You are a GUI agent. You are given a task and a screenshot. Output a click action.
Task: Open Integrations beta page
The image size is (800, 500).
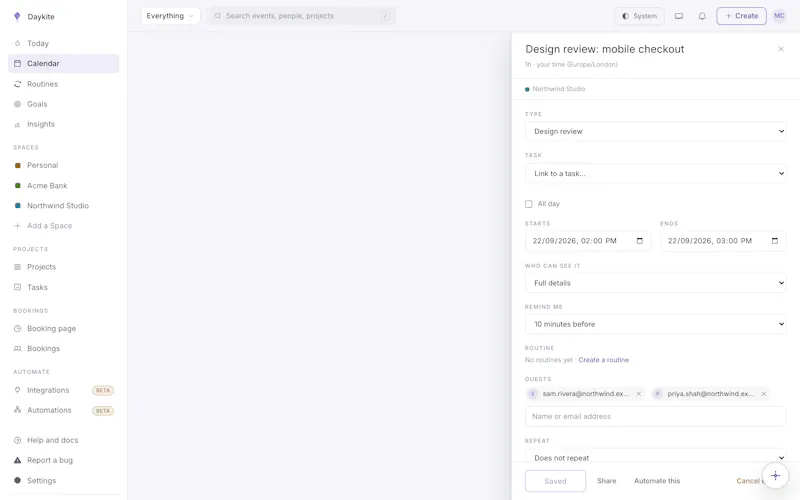[x=63, y=390]
